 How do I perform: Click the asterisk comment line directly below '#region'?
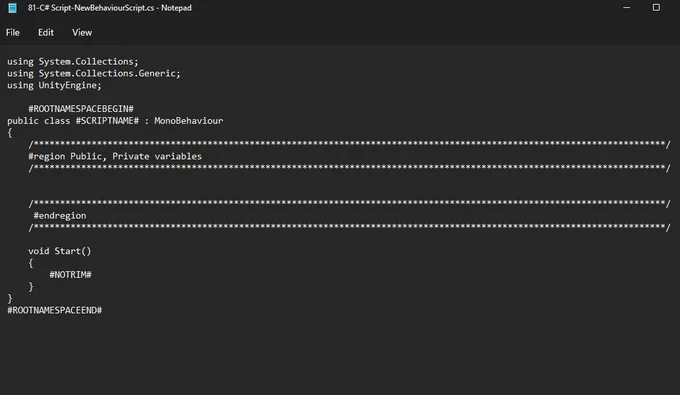pos(350,168)
